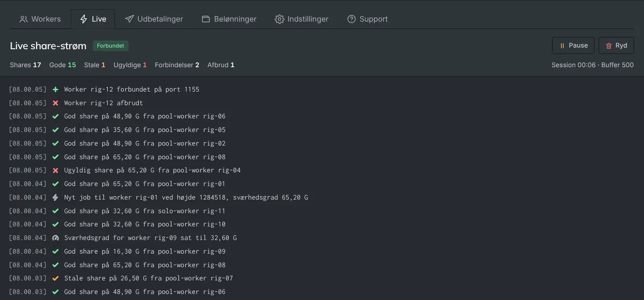Click the Gode 15 counter
Screen dimensions: 644x300
pos(62,65)
